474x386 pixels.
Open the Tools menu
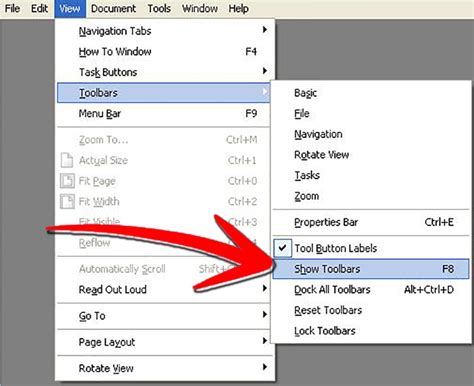tap(159, 8)
